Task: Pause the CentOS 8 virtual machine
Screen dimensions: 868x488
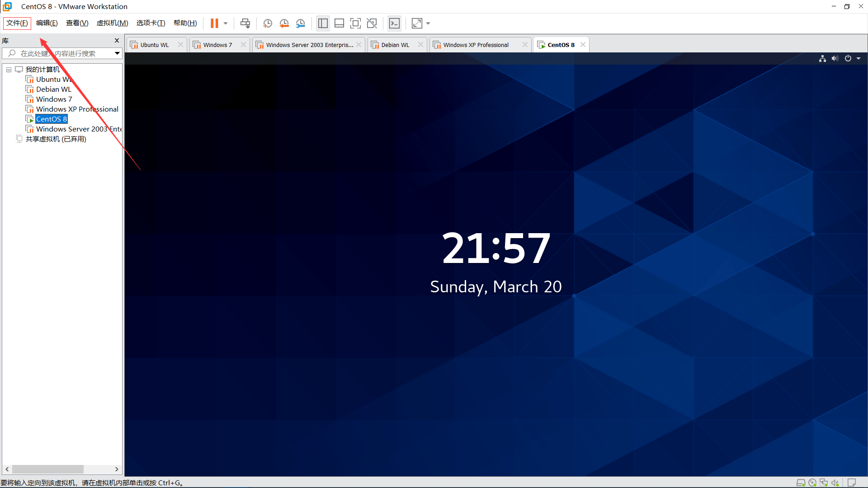Action: [x=214, y=23]
